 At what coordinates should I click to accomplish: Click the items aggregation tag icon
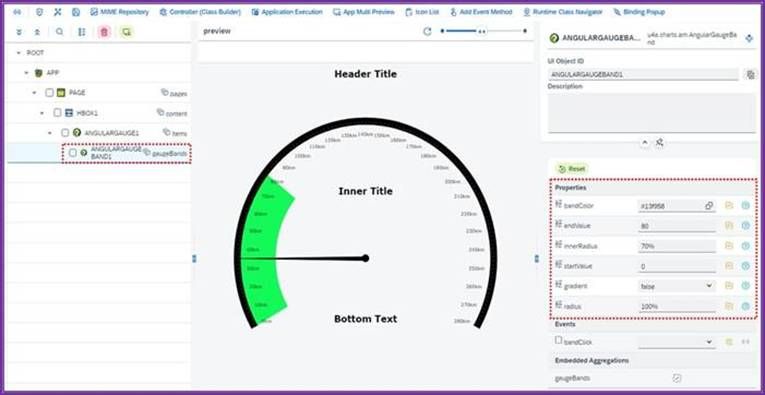click(166, 132)
